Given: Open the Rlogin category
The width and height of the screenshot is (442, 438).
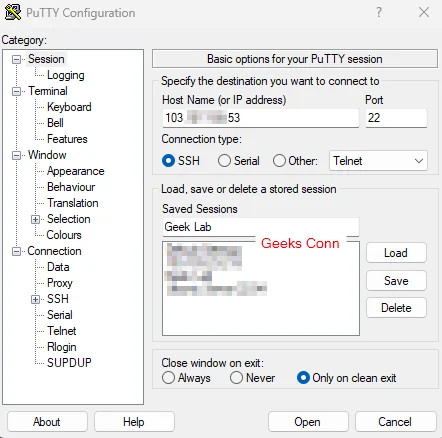Looking at the screenshot, I should coord(62,347).
